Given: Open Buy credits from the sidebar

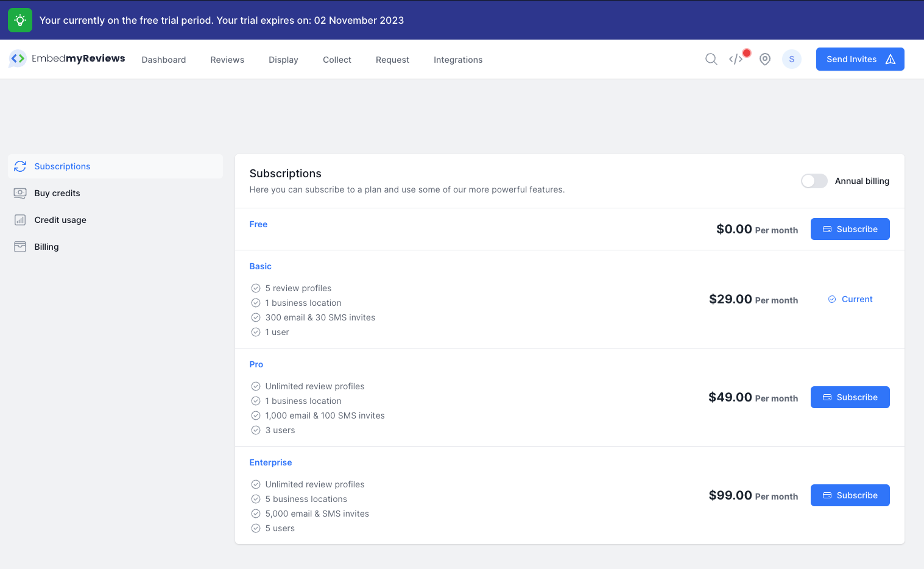Looking at the screenshot, I should pyautogui.click(x=57, y=193).
